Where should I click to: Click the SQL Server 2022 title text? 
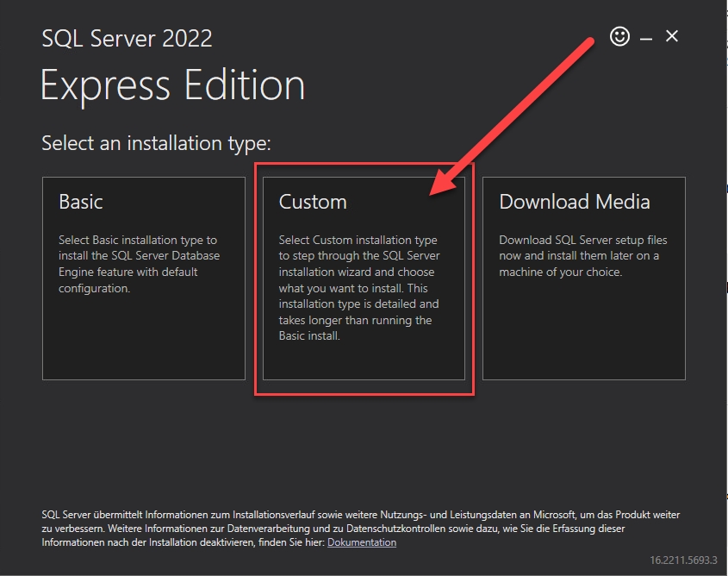(x=127, y=38)
